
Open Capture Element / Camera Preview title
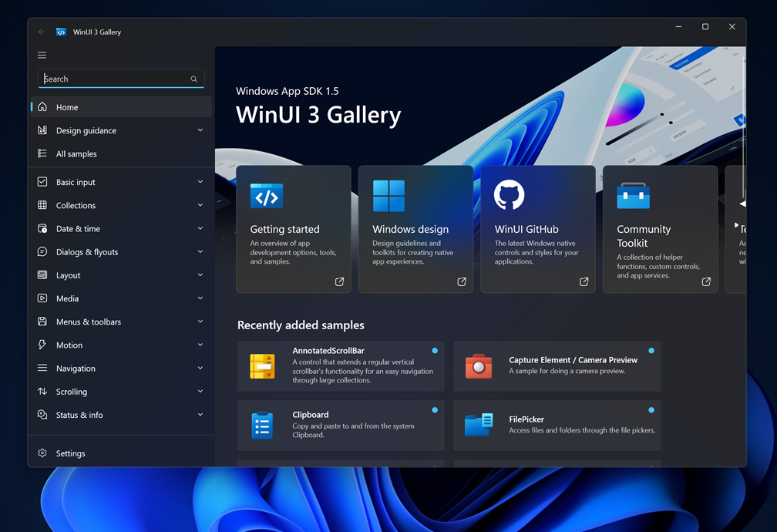(573, 360)
